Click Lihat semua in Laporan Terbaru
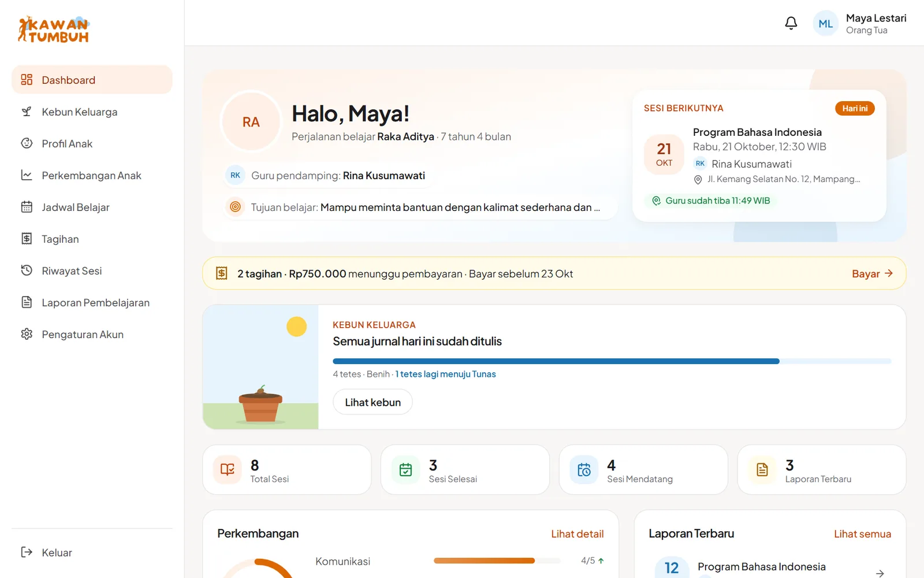This screenshot has height=578, width=924. click(x=862, y=533)
